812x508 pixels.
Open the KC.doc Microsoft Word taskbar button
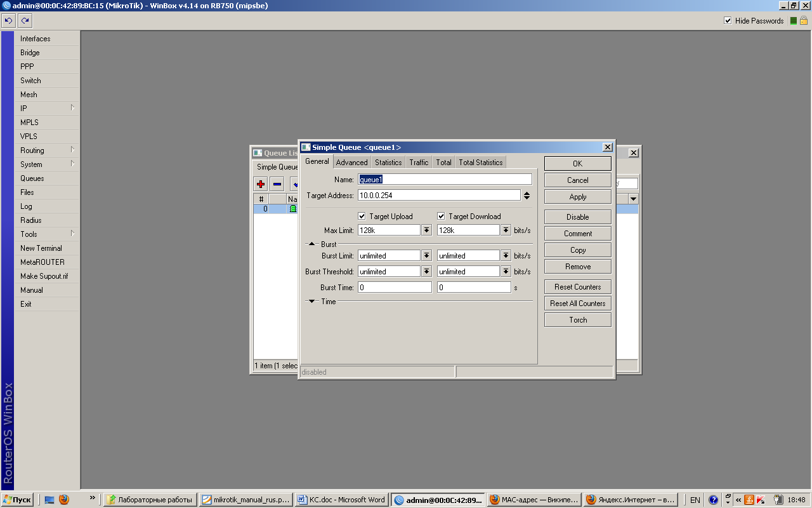pos(341,500)
